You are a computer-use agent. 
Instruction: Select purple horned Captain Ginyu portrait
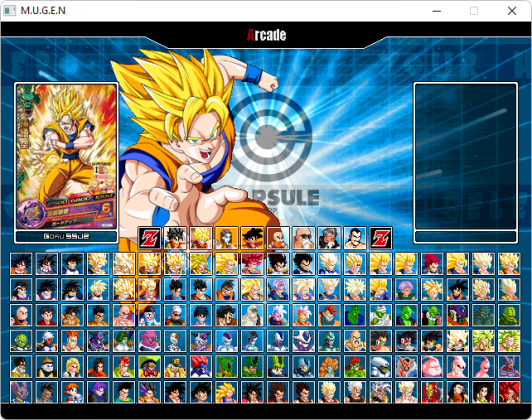click(98, 341)
